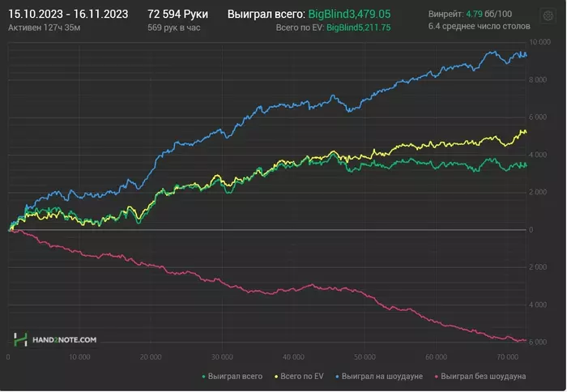Click the winrate value 4.79 бб/100
Screen dimensions: 567x392
point(488,14)
